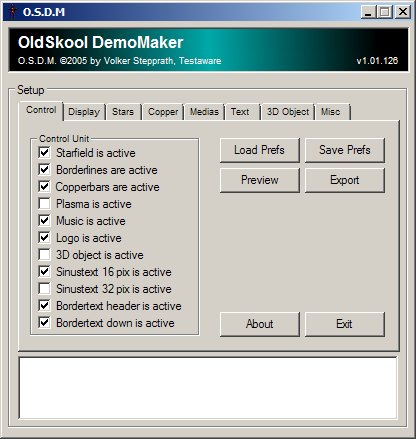
Task: Turn off Music is active
Action: [44, 221]
